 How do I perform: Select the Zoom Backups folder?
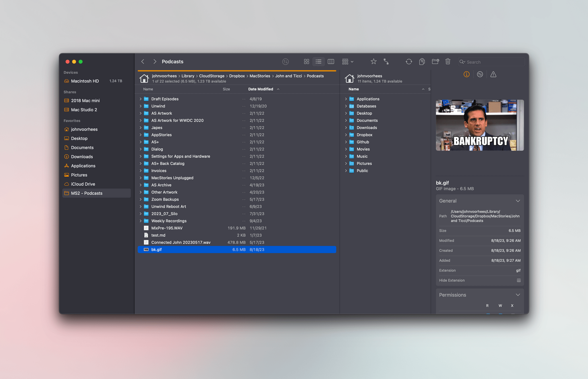(x=237, y=199)
